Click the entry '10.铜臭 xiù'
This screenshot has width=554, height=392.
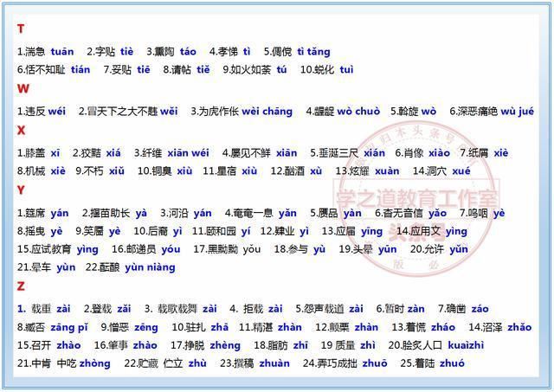(165, 171)
